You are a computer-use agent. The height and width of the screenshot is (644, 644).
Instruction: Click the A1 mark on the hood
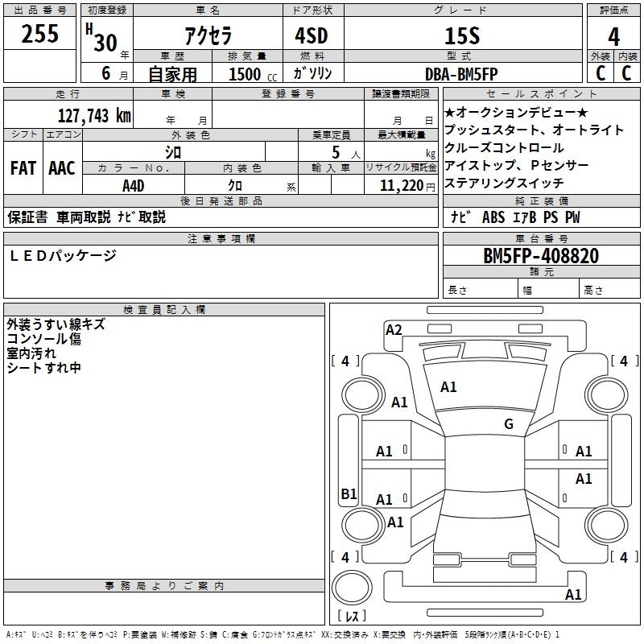point(448,387)
